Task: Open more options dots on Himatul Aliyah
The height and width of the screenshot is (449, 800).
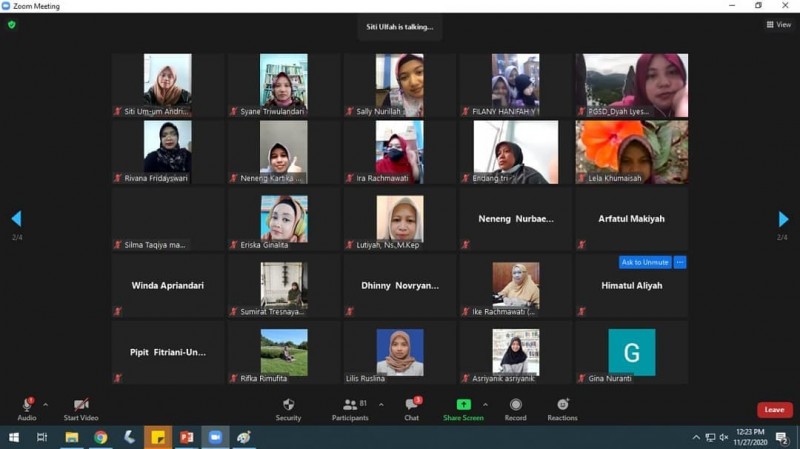Action: pos(680,262)
